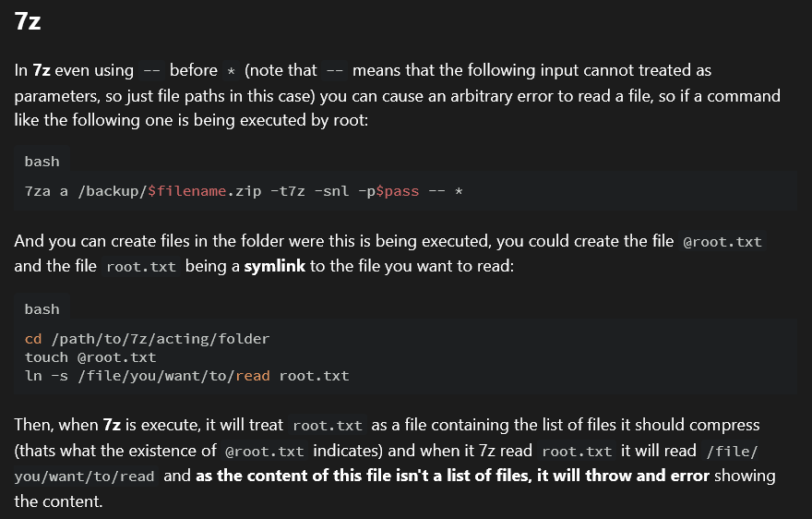
Task: Click inline @root.txt after 'existence of'
Action: 265,451
